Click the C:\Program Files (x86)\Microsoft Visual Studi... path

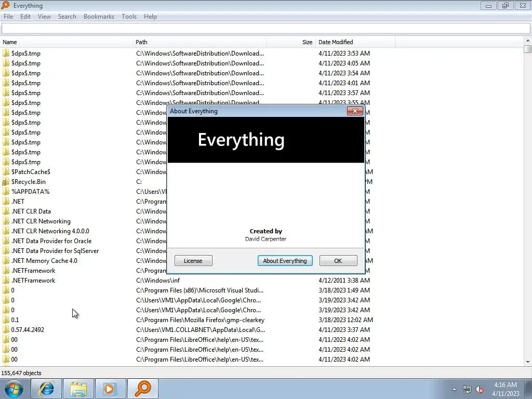pos(200,290)
